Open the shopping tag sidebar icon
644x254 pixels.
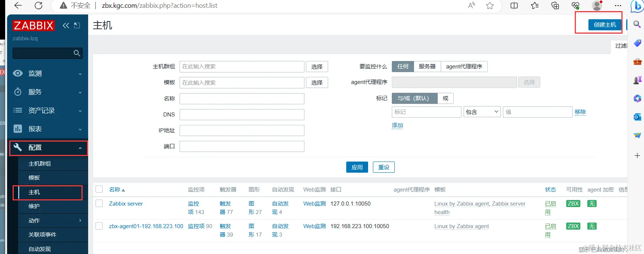(x=637, y=43)
